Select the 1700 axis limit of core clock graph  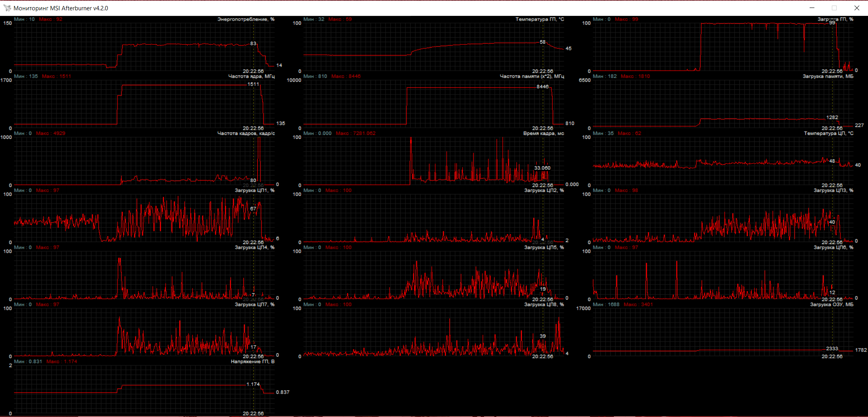click(x=6, y=80)
